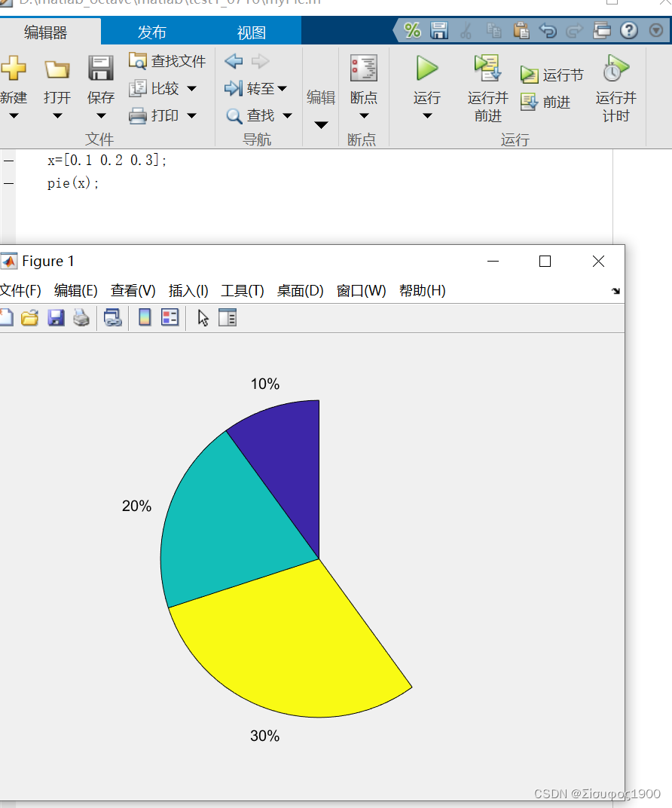Open the plot tools panel
The height and width of the screenshot is (808, 672).
228,317
